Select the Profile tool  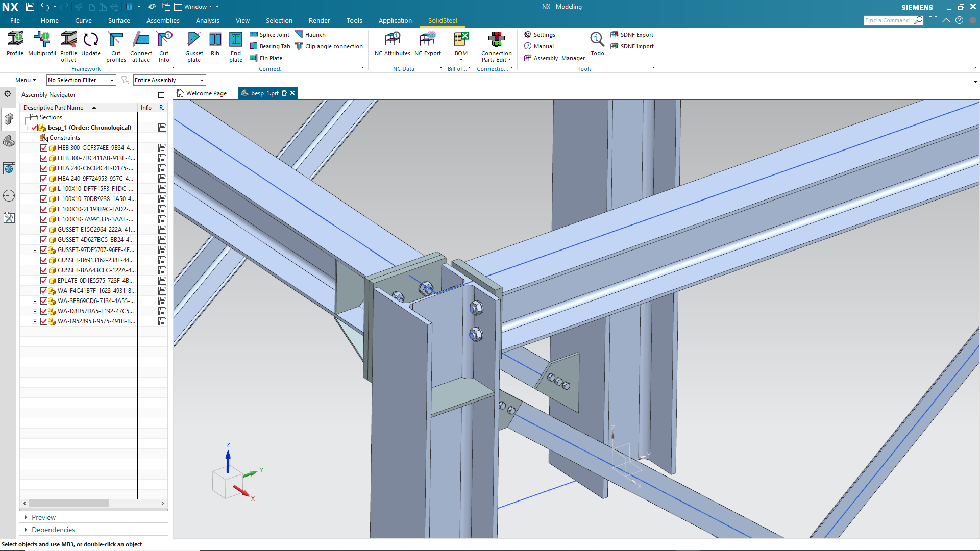15,46
